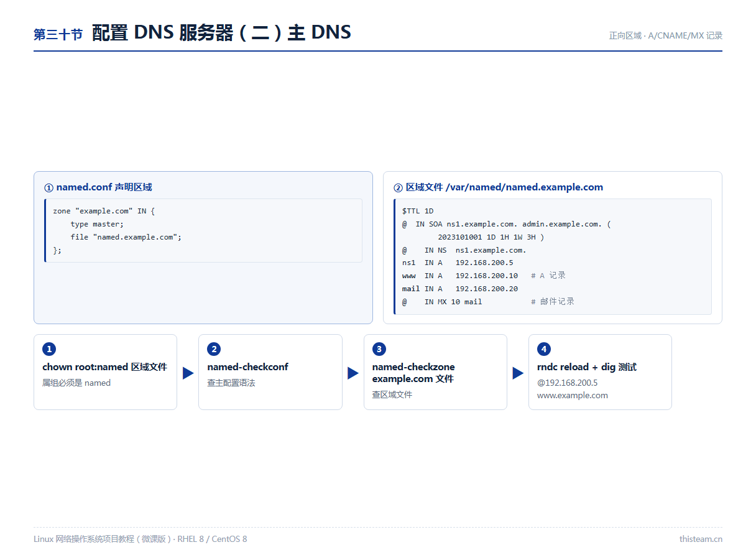Select the step card 'chown root:named 区域文件'

(105, 372)
